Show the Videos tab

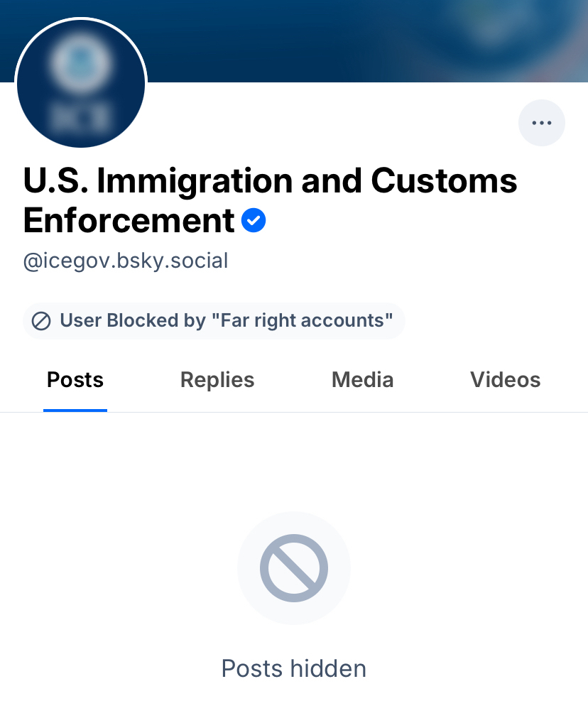click(x=505, y=380)
